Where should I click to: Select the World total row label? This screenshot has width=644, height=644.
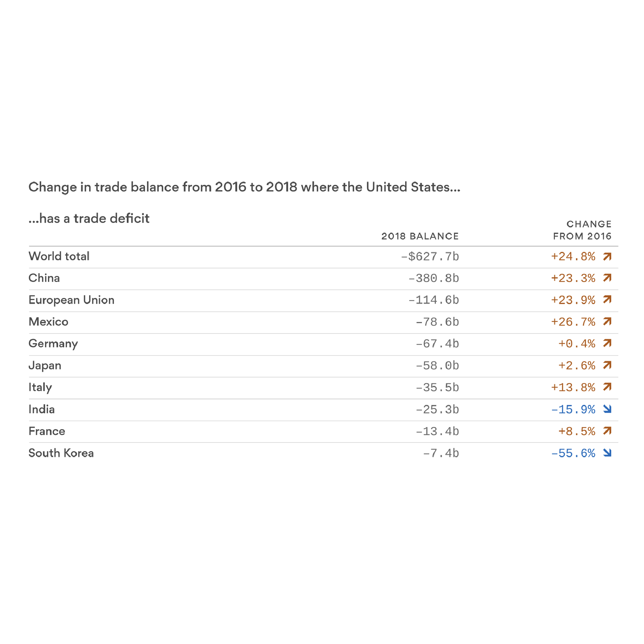pos(59,256)
